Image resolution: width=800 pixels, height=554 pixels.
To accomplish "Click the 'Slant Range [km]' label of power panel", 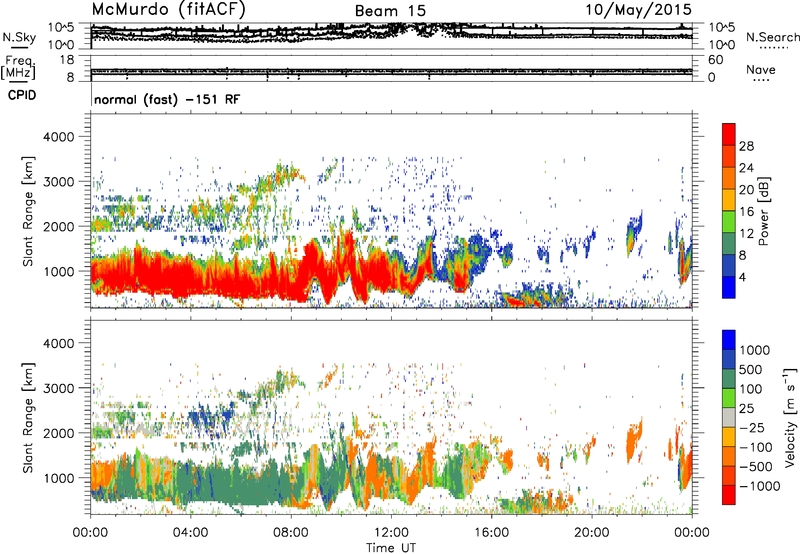I will tap(28, 211).
